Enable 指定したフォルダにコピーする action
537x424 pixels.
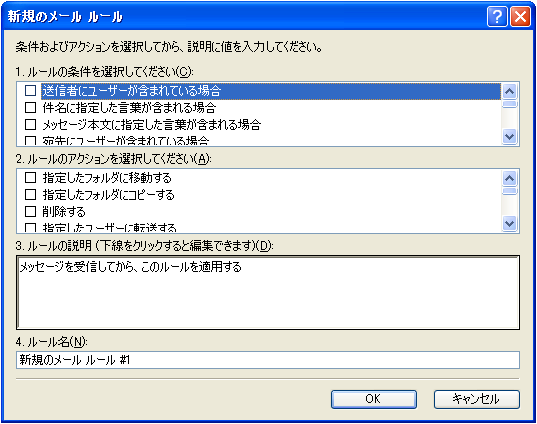click(30, 195)
